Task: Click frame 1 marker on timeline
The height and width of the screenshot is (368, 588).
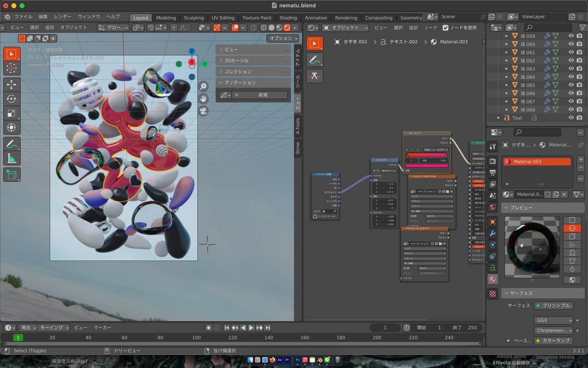Action: pyautogui.click(x=18, y=338)
